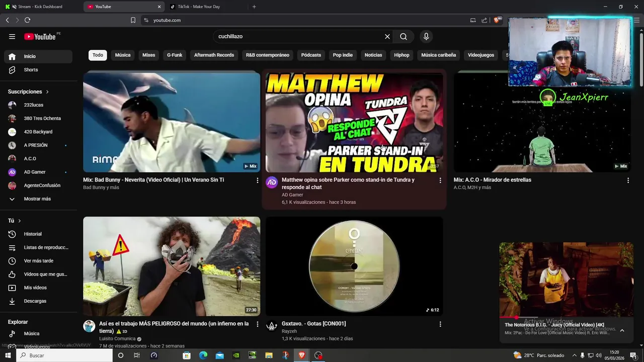Open Ver más tarde in the sidebar
The width and height of the screenshot is (644, 362).
tap(38, 261)
